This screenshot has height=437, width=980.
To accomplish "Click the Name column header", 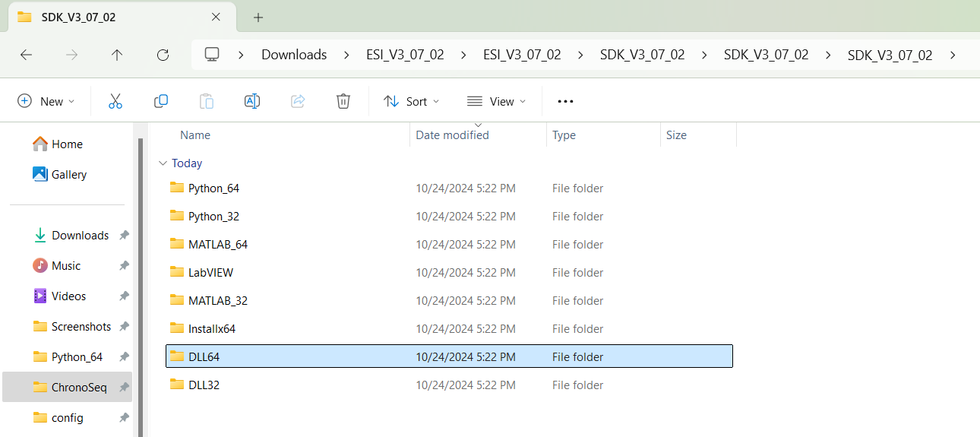I will (195, 135).
